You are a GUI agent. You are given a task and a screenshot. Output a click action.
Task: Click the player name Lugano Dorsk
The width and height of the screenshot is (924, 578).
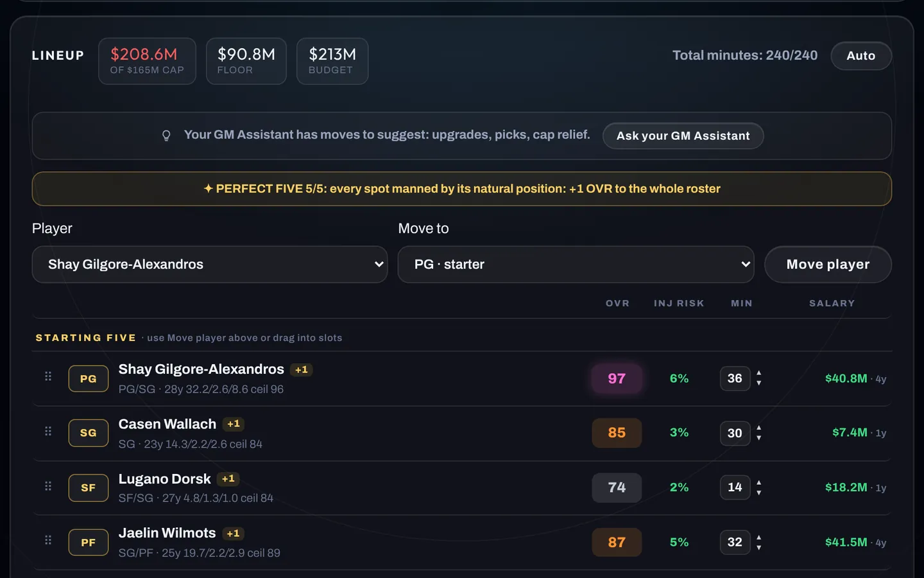pos(164,479)
